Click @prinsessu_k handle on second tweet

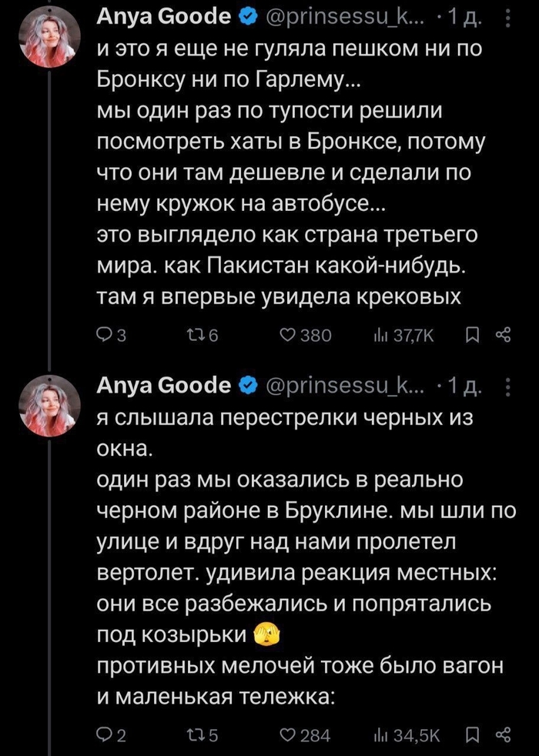pos(343,386)
